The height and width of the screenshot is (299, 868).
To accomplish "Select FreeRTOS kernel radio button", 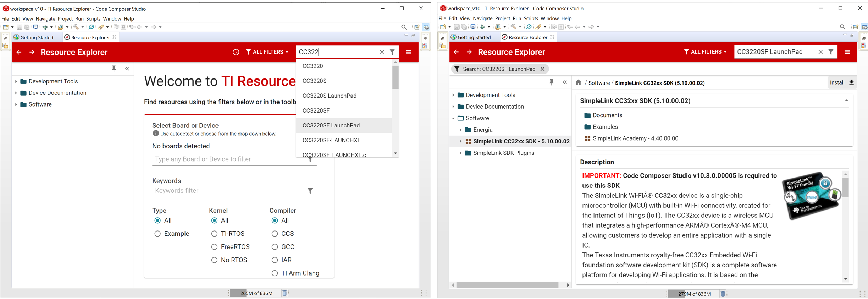I will (x=214, y=247).
